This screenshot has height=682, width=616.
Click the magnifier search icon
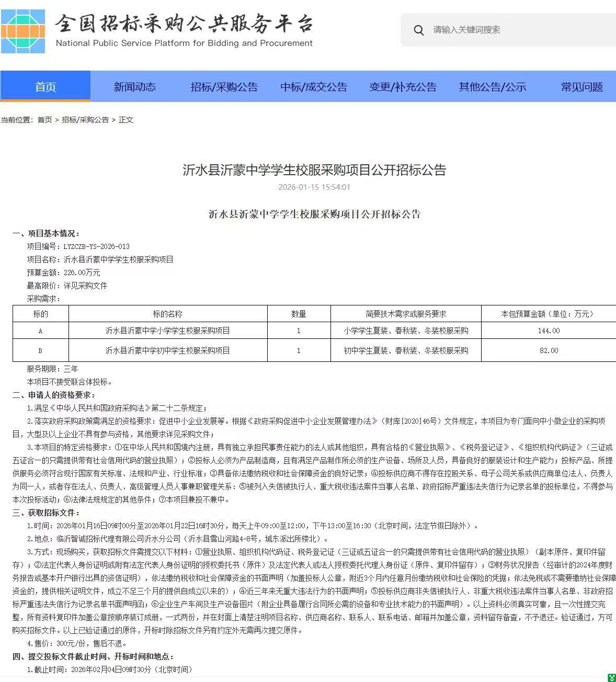click(418, 30)
